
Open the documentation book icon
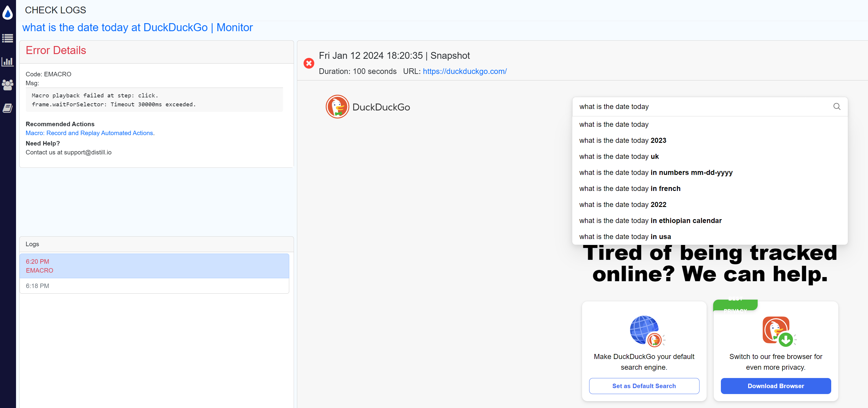pyautogui.click(x=8, y=107)
